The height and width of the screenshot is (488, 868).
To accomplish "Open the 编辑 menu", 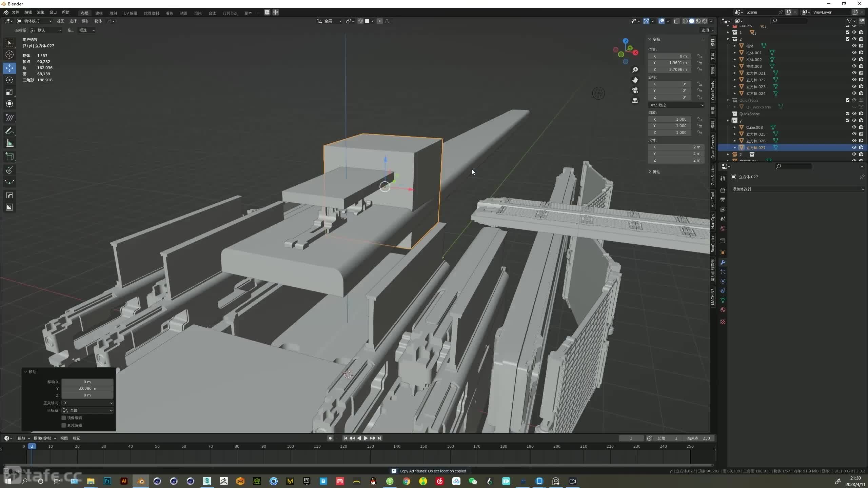I will (28, 13).
